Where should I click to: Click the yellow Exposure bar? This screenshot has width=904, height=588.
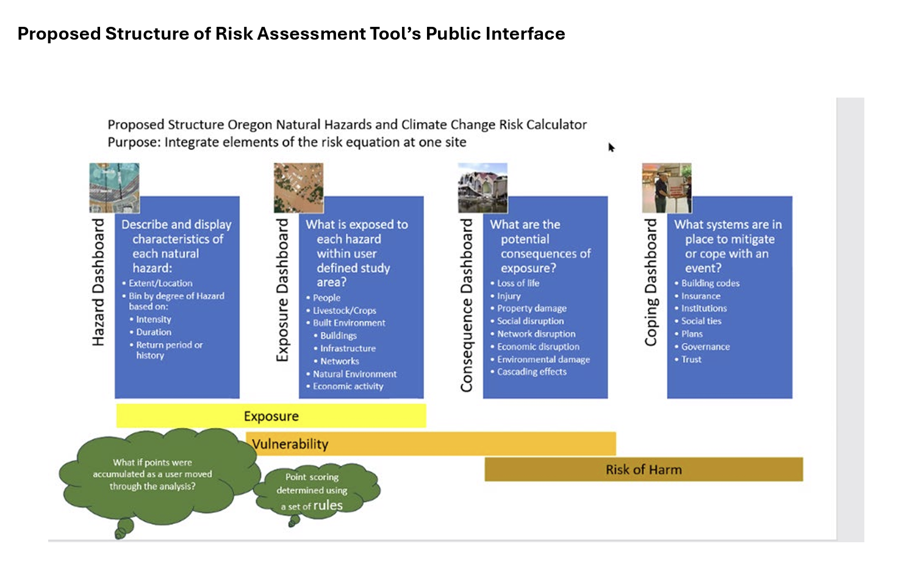pos(271,416)
